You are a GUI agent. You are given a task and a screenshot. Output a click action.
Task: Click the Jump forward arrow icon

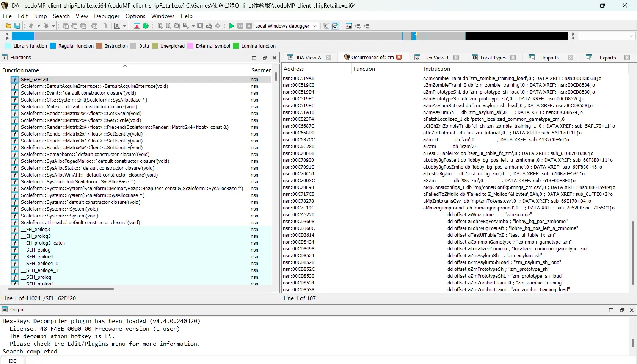[46, 26]
